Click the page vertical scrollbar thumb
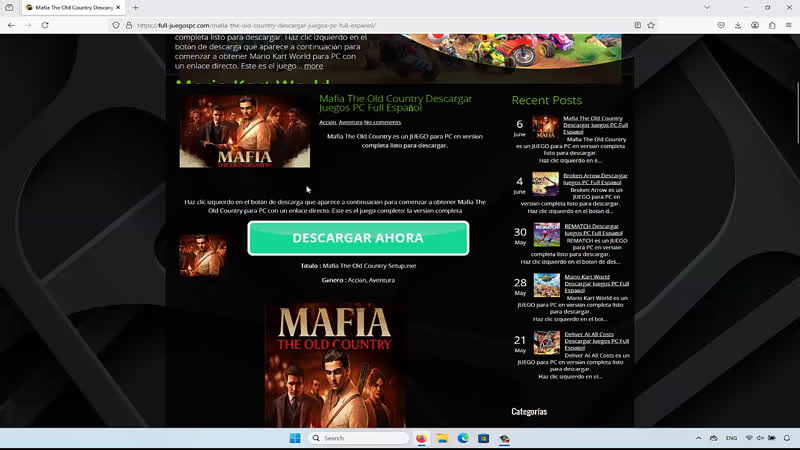The image size is (800, 450). pos(797,113)
